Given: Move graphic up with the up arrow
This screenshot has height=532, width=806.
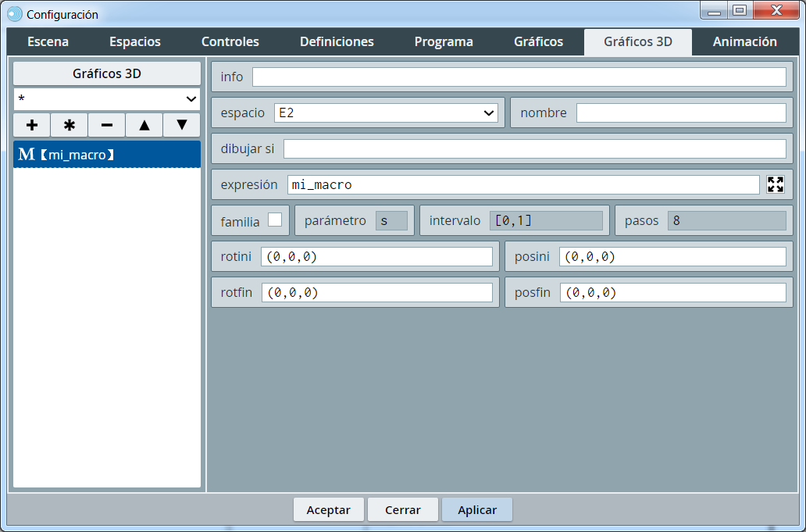Looking at the screenshot, I should tap(144, 125).
